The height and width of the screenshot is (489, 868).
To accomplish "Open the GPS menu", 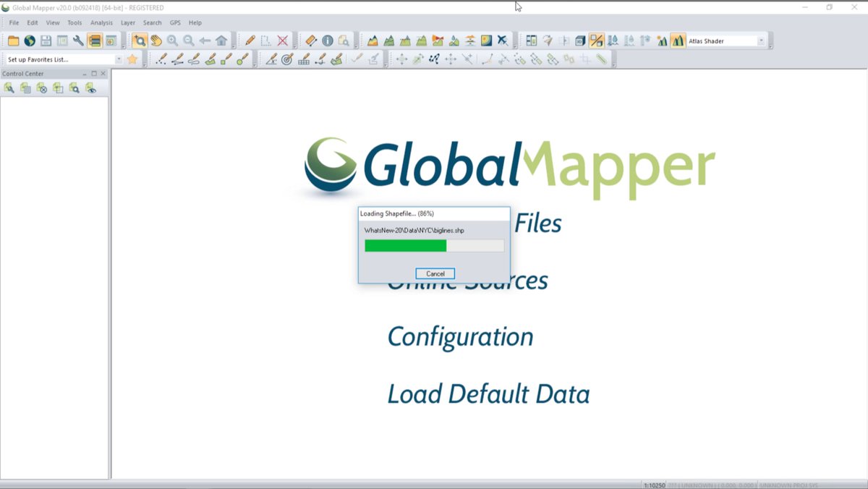I will (175, 22).
